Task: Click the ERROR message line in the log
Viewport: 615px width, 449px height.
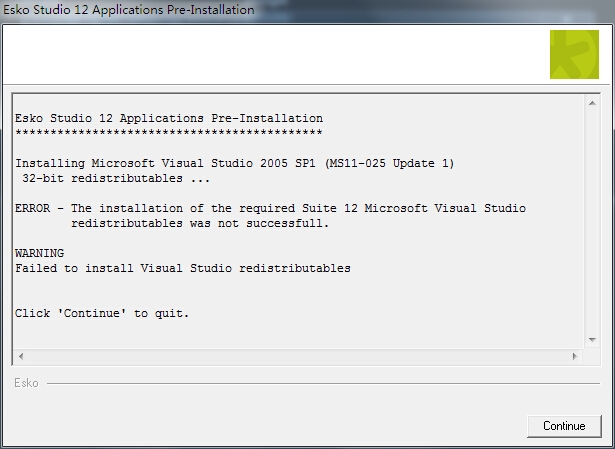Action: coord(270,208)
